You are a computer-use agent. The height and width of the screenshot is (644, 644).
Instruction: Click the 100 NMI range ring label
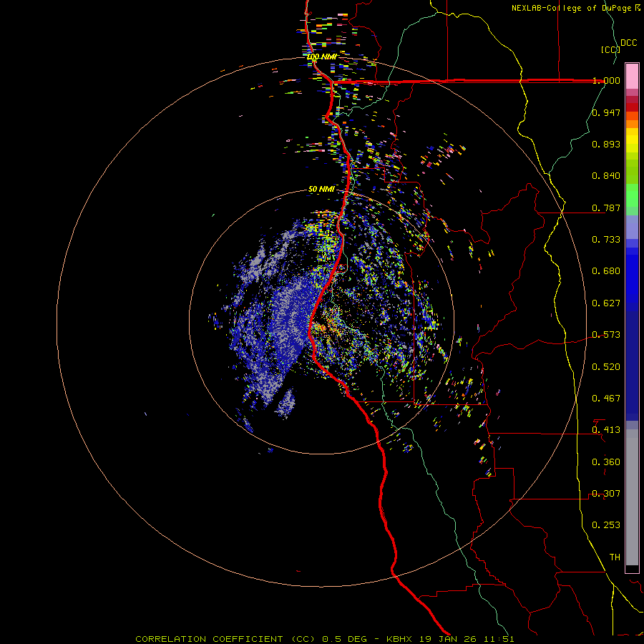pyautogui.click(x=321, y=57)
